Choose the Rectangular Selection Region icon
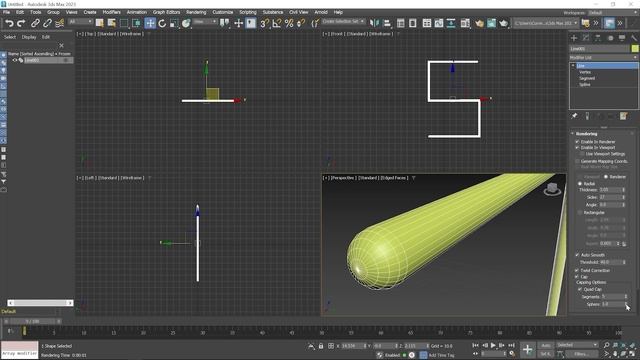The image size is (640, 360). 124,23
